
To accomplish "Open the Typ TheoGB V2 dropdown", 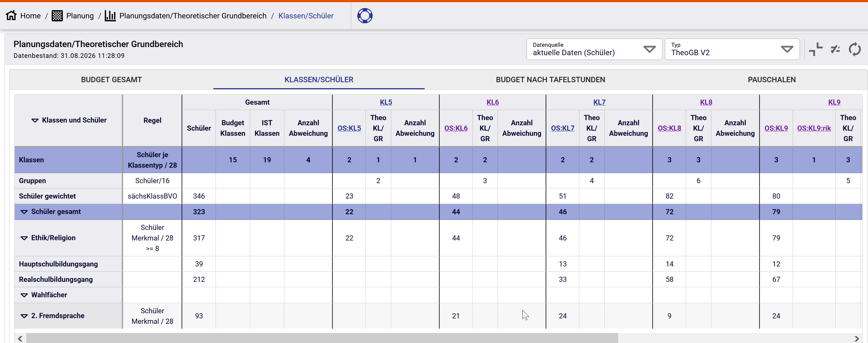I will tap(732, 49).
